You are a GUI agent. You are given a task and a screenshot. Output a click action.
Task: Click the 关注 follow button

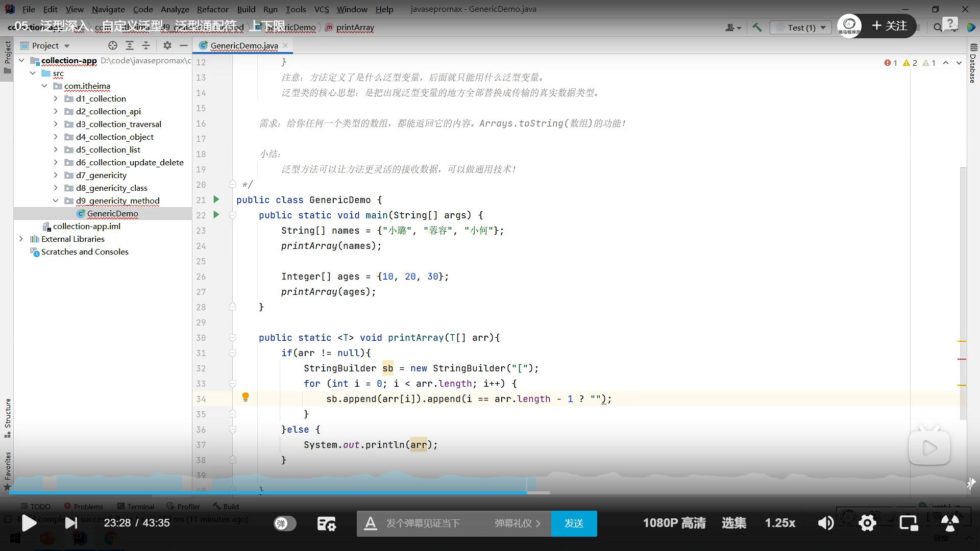click(890, 26)
